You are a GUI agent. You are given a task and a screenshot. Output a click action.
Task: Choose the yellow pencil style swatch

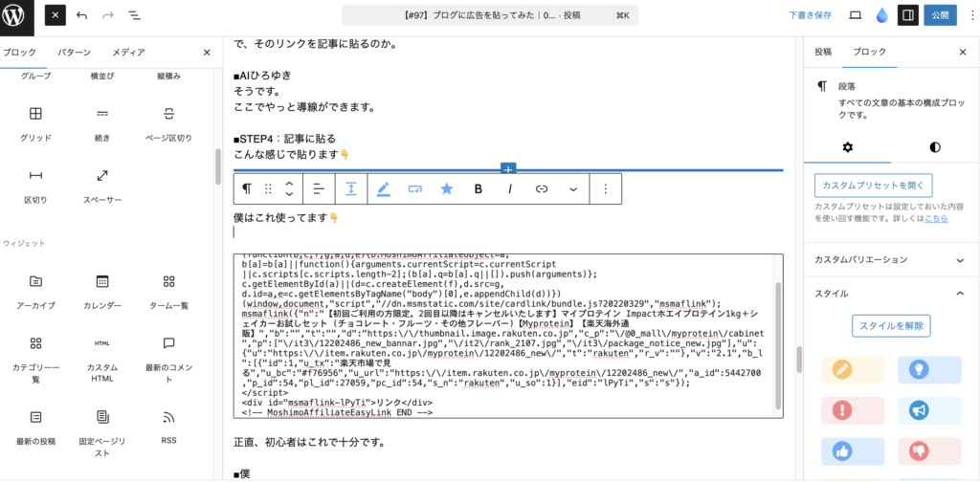pyautogui.click(x=852, y=369)
